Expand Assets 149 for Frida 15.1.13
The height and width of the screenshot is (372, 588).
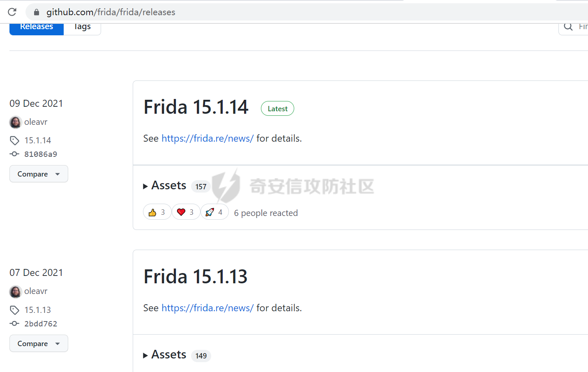tap(165, 355)
